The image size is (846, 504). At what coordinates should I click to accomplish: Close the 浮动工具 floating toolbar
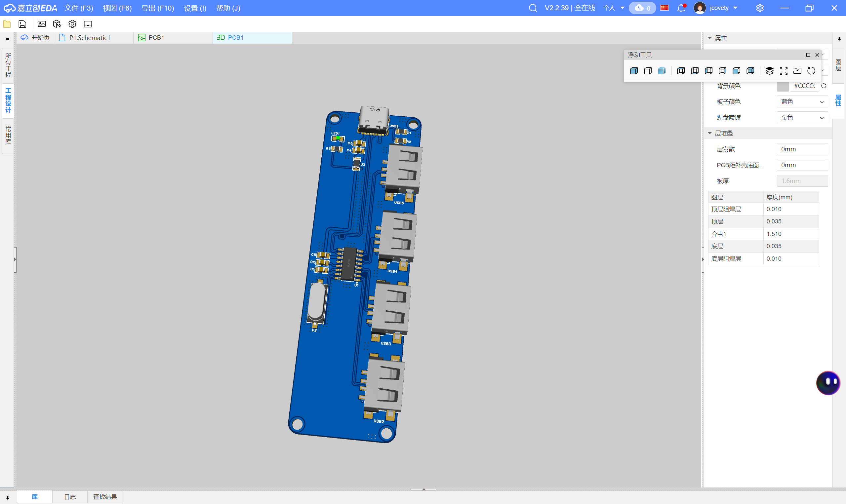(817, 55)
